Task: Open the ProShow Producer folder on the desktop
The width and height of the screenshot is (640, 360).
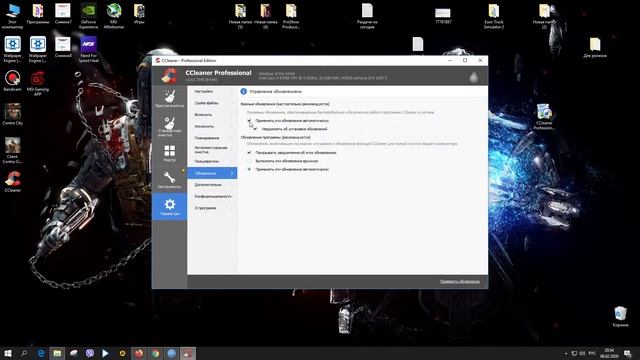Action: 291,16
